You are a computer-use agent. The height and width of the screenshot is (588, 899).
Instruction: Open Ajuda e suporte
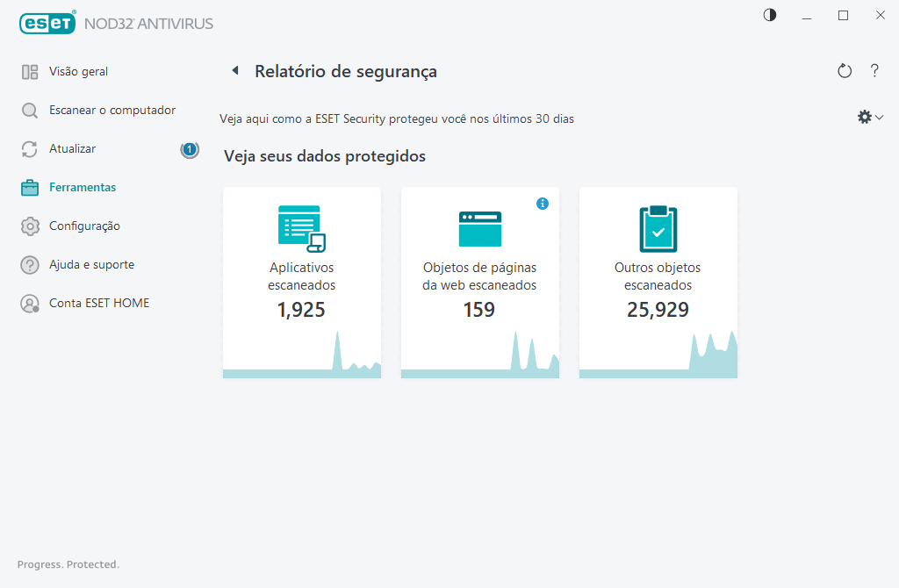coord(91,265)
